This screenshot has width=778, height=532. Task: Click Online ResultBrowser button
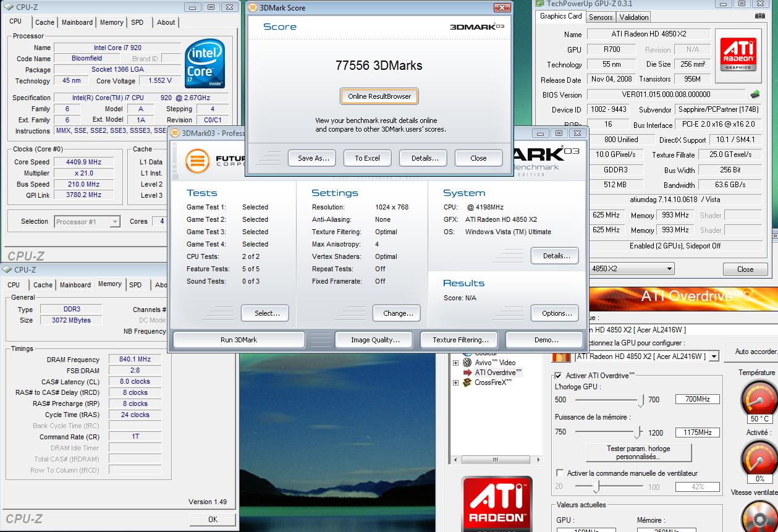click(x=379, y=96)
